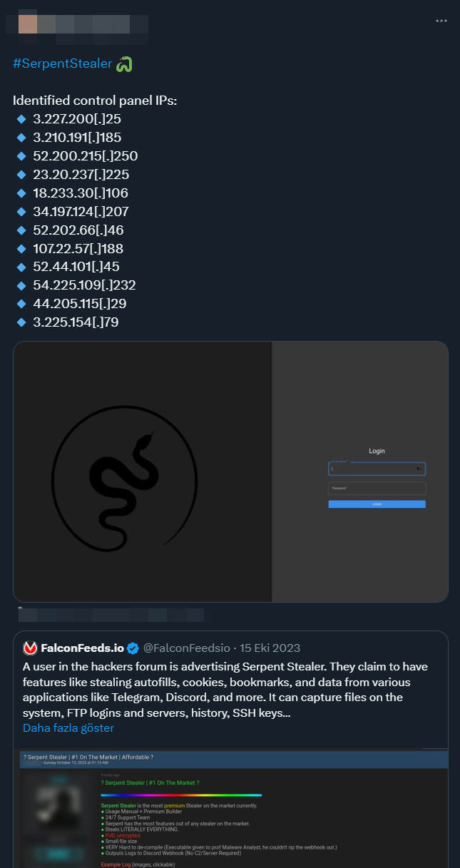Click the #SerpentStealer hashtag link

(62, 63)
